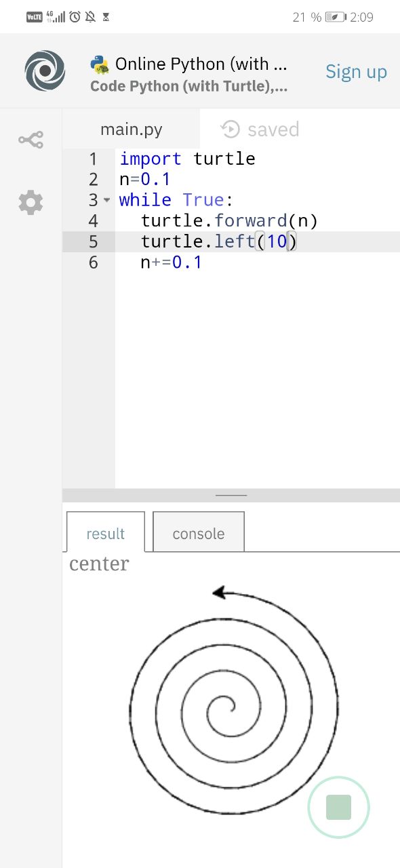Place cursor on 'turtle.left(10)' line

219,241
